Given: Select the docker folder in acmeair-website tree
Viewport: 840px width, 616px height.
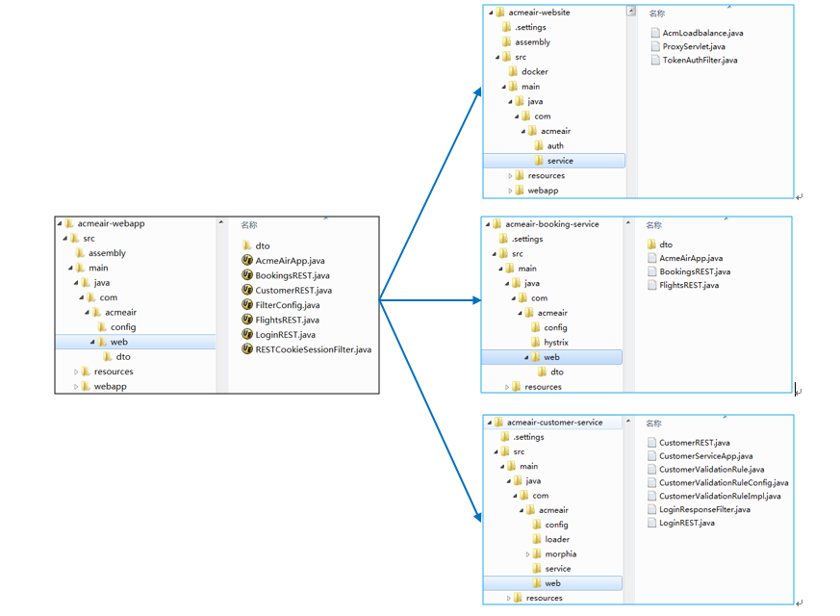Looking at the screenshot, I should click(x=534, y=72).
